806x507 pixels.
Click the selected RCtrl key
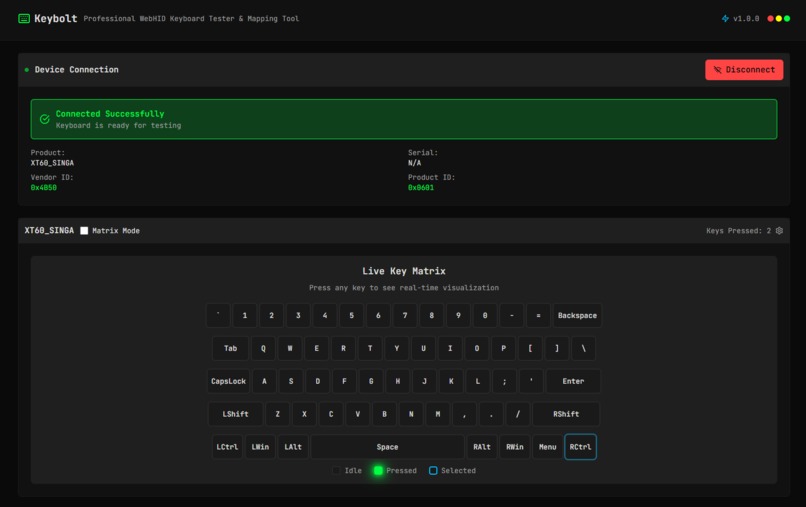tap(580, 447)
